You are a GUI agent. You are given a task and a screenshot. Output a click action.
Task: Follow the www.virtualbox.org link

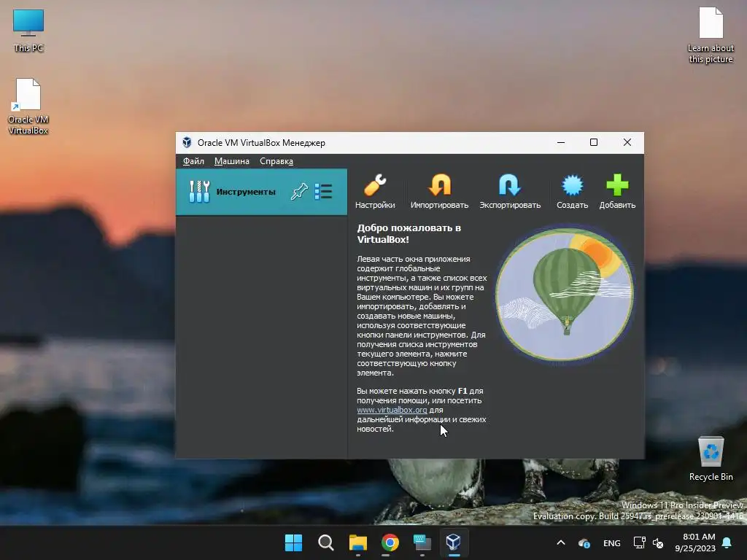click(392, 410)
